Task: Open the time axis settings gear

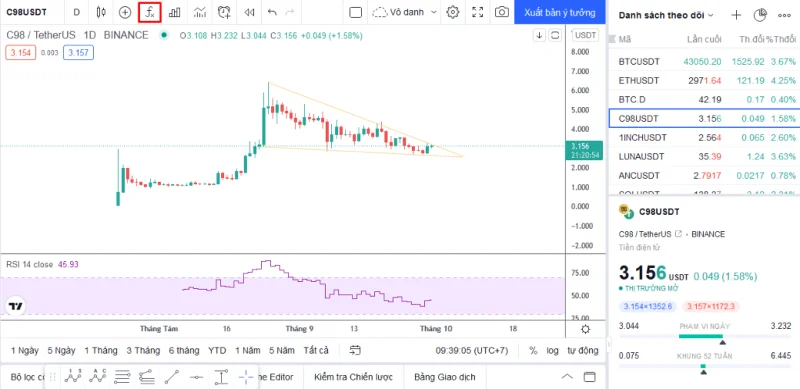Action: [x=586, y=329]
